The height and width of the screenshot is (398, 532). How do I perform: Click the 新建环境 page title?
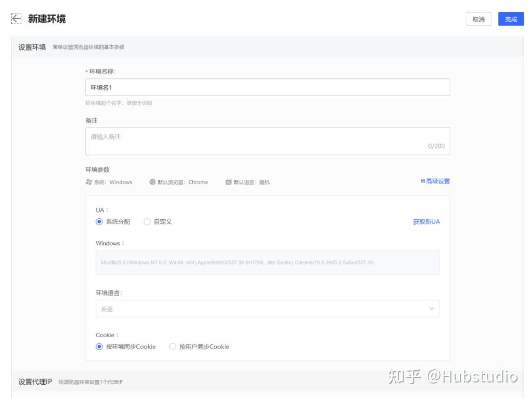coord(47,19)
